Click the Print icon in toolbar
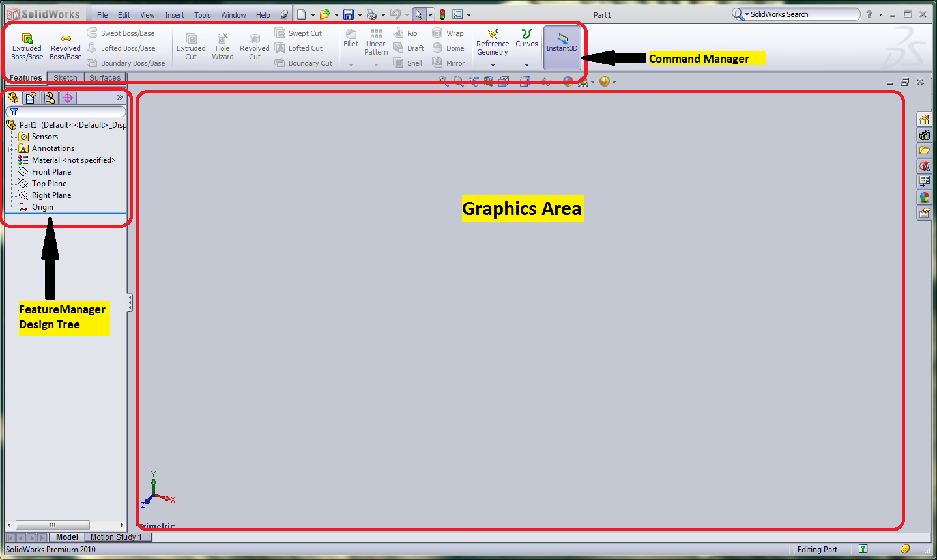The height and width of the screenshot is (560, 937). [x=371, y=14]
